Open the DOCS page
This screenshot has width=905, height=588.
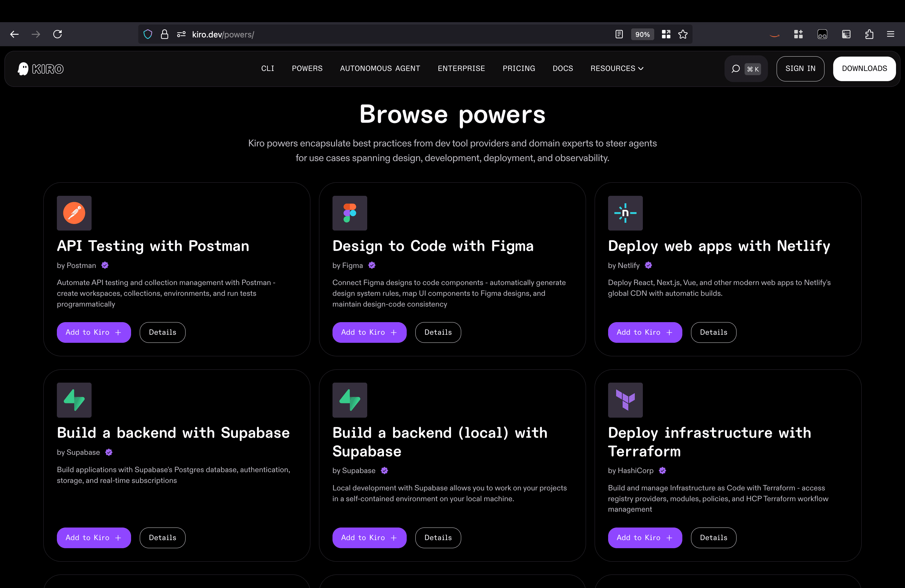[x=562, y=69]
